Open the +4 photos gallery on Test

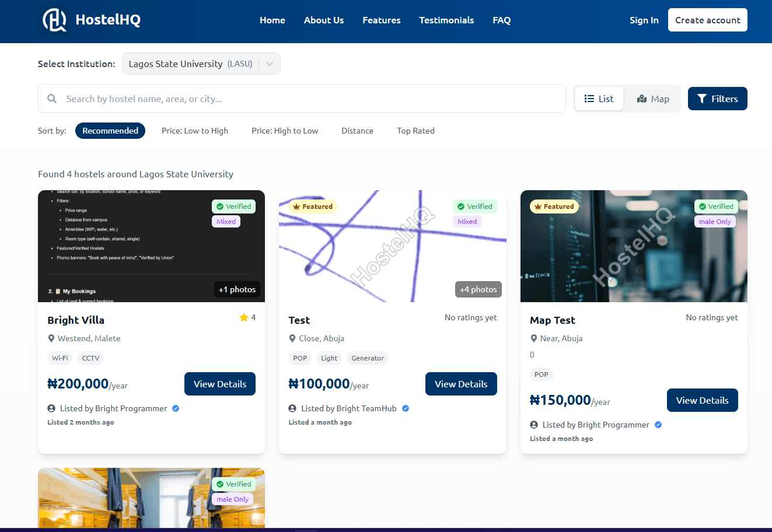tap(478, 289)
